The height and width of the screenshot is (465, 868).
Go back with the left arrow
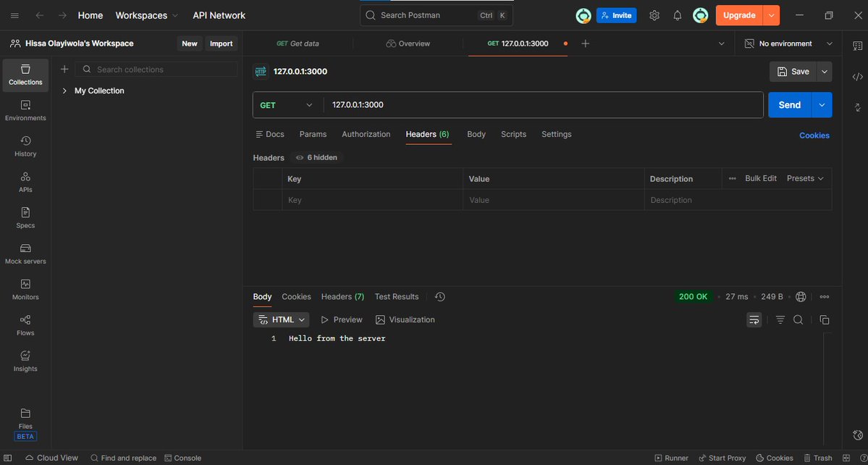coord(39,15)
